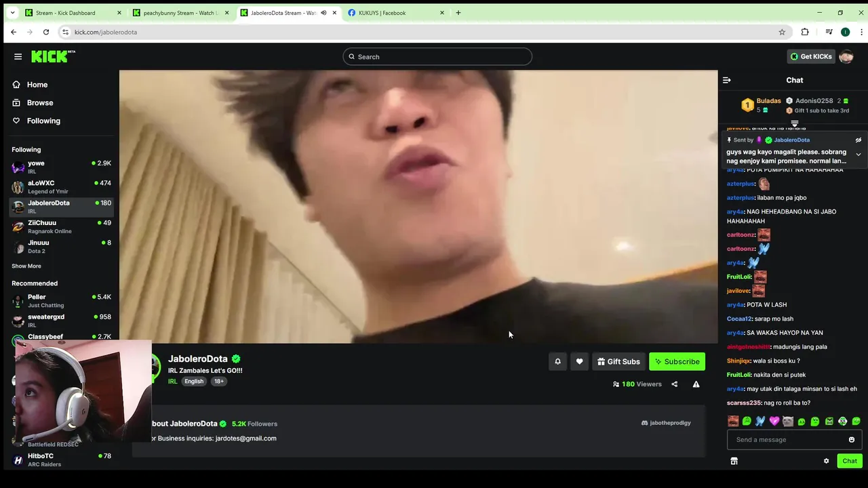Click the IRL category link
The height and width of the screenshot is (488, 868).
coord(172,382)
